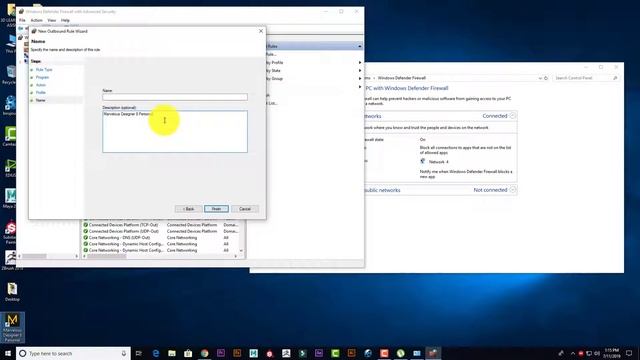The height and width of the screenshot is (360, 640).
Task: Click the Finish button in the wizard
Action: click(x=216, y=209)
